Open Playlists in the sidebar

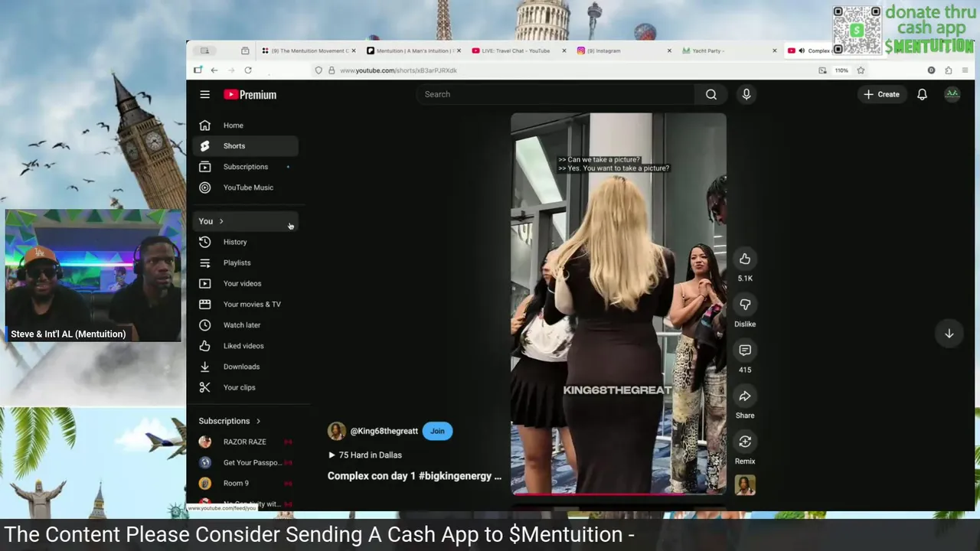click(246, 262)
